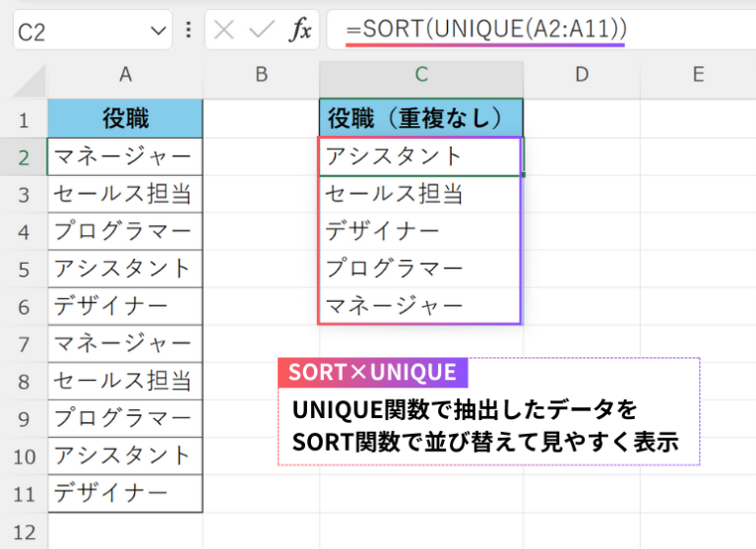Click the select-all triangle at grid corner
Screen dimensions: 756x549
point(30,81)
